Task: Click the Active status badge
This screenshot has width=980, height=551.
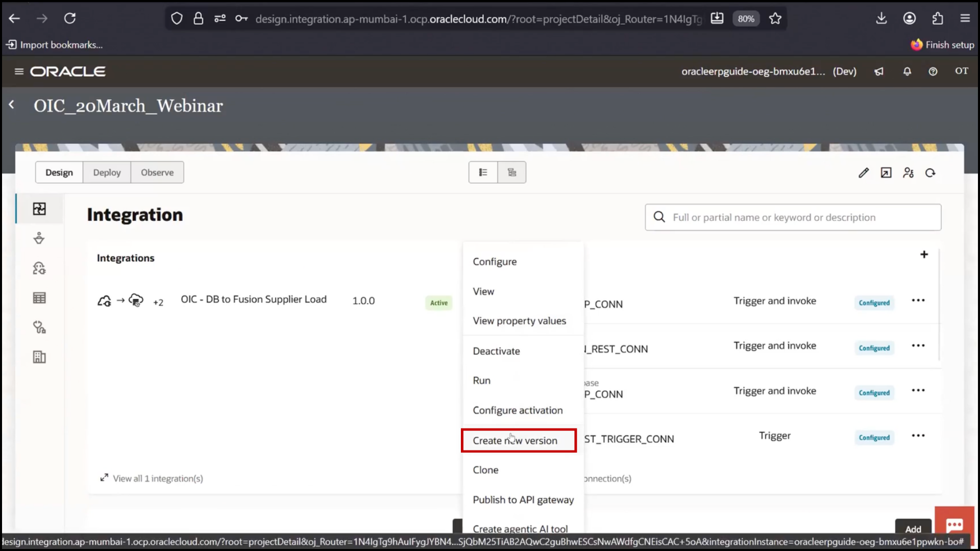Action: point(438,303)
